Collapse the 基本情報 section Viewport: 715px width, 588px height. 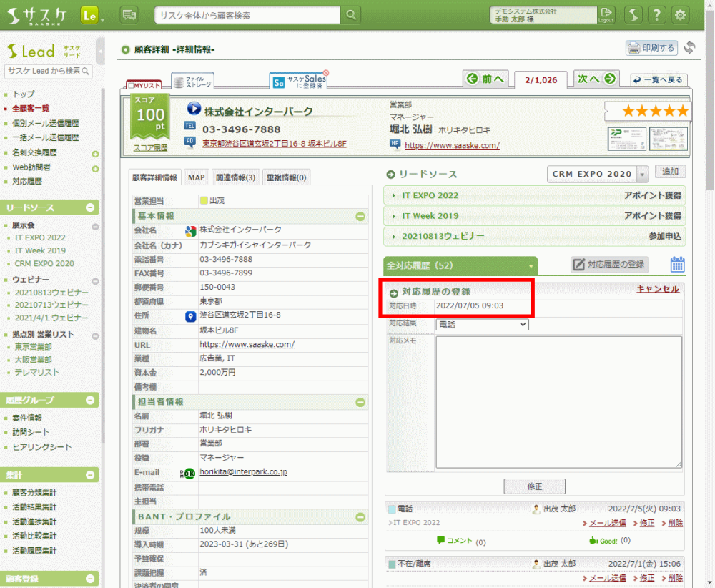tap(360, 216)
